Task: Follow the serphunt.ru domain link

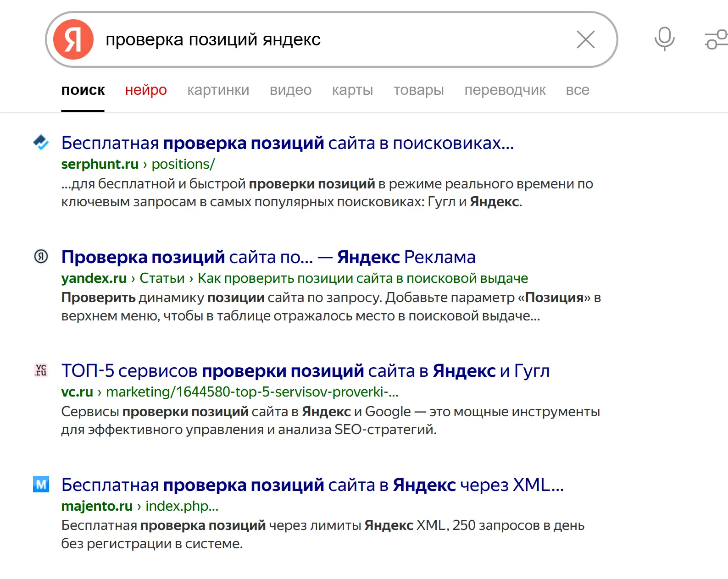Action: [100, 164]
